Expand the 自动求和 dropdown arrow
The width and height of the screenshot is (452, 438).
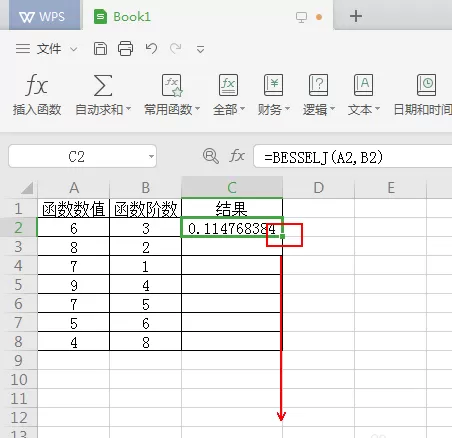pyautogui.click(x=129, y=109)
